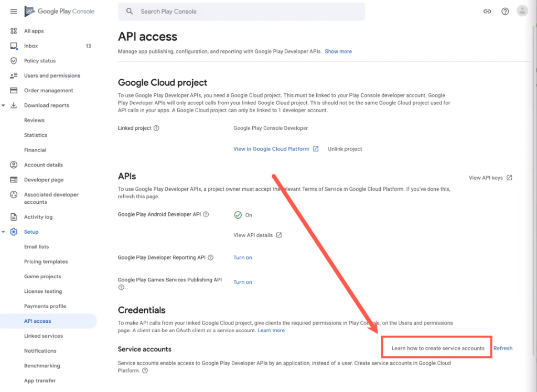This screenshot has height=392, width=537.
Task: Click the Search Play Console field
Action: pyautogui.click(x=241, y=11)
